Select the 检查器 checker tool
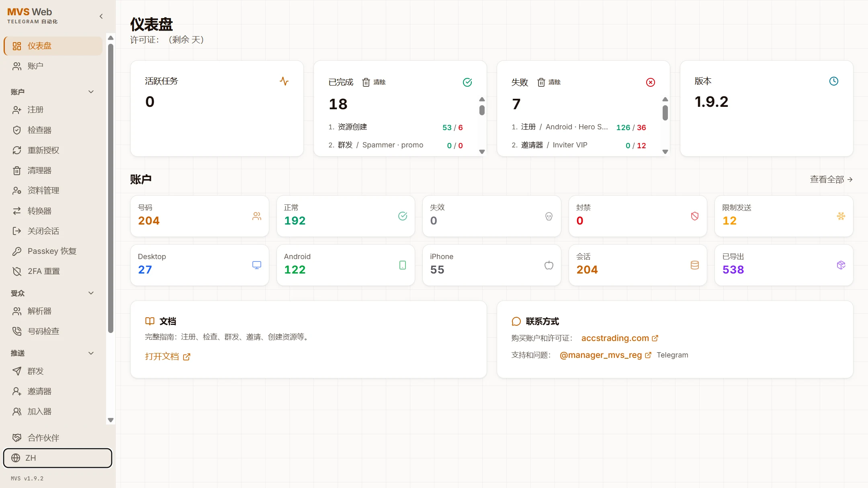 [39, 130]
